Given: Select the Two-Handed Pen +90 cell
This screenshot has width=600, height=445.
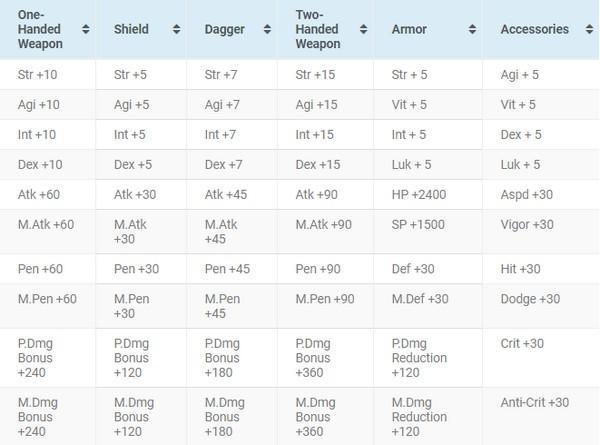Looking at the screenshot, I should click(x=325, y=269).
